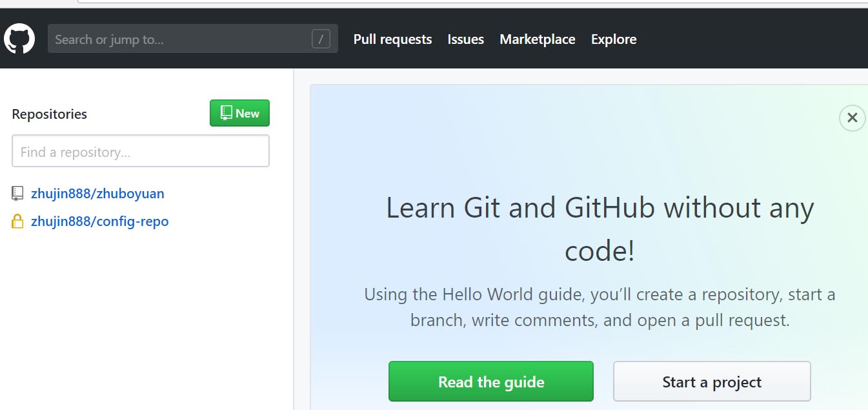Image resolution: width=868 pixels, height=410 pixels.
Task: Dismiss the Learn Git banner with X
Action: point(852,118)
